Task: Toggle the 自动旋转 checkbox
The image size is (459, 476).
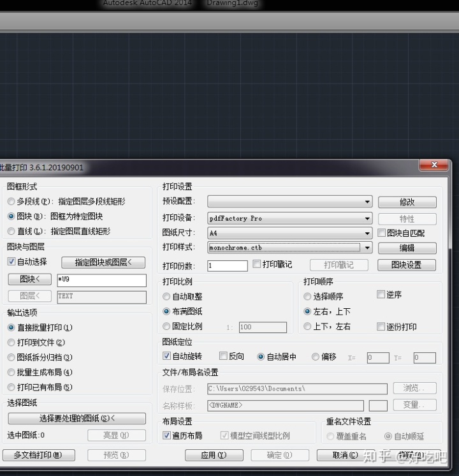Action: tap(166, 356)
